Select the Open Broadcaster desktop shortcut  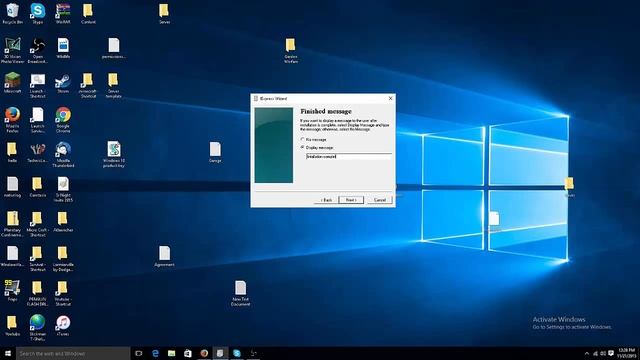click(x=38, y=50)
